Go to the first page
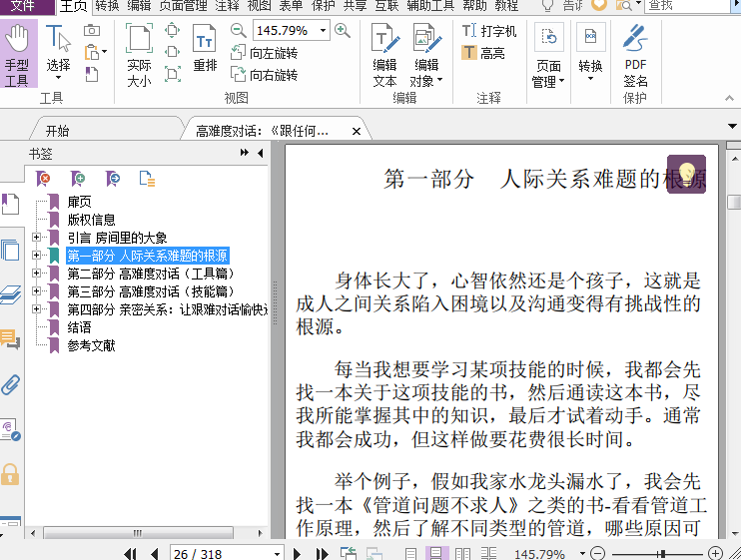Screen dimensions: 741x560 (130, 553)
